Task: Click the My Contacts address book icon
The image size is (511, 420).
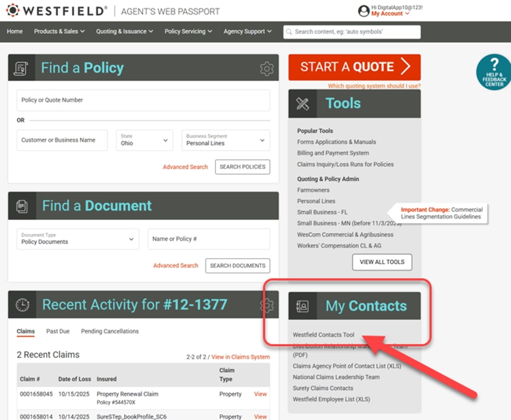Action: coord(302,306)
